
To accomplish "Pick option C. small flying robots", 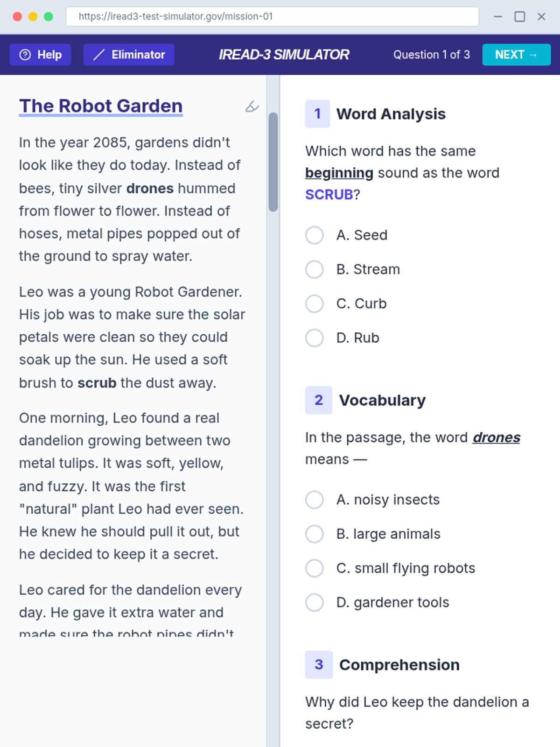I will tap(315, 568).
